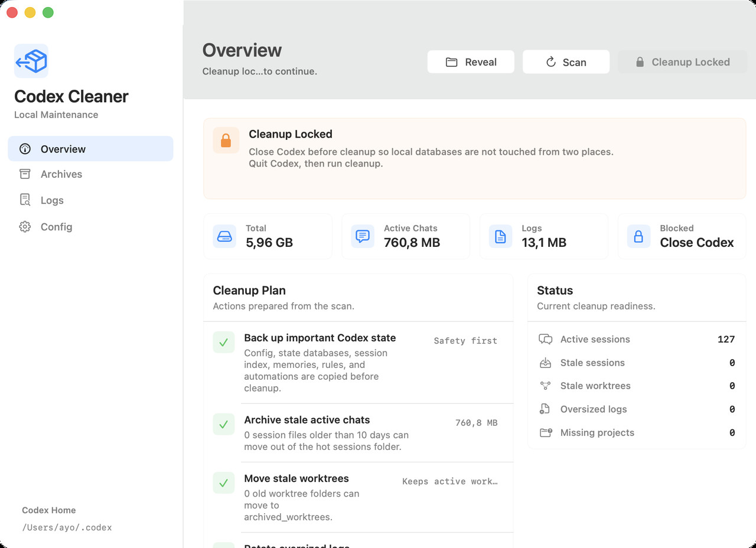Click the Active Chats 760,8 MB card
Viewport: 756px width, 548px height.
pyautogui.click(x=406, y=236)
